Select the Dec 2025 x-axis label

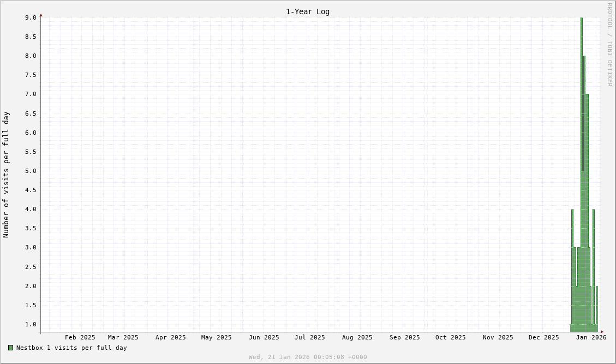click(x=543, y=337)
